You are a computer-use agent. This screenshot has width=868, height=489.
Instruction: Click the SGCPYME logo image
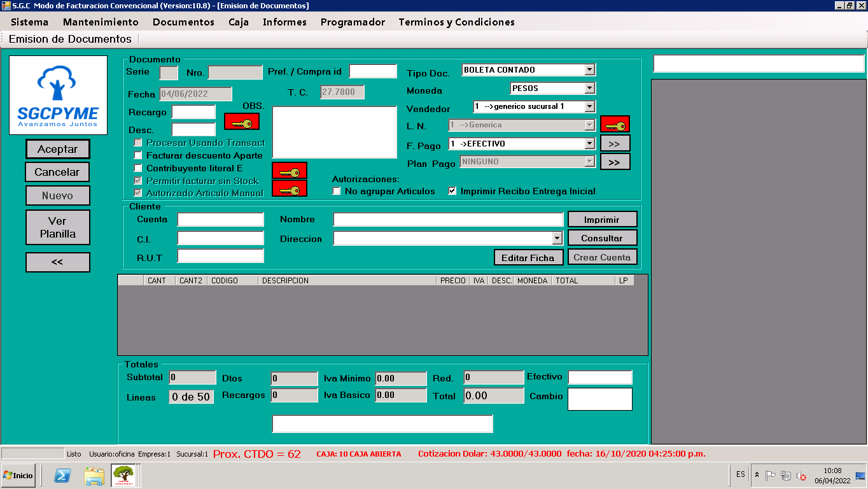[x=58, y=95]
